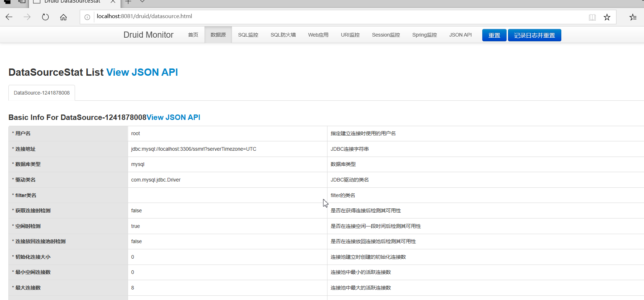Show the set-aside tabs icon
The height and width of the screenshot is (300, 644).
pos(22,2)
